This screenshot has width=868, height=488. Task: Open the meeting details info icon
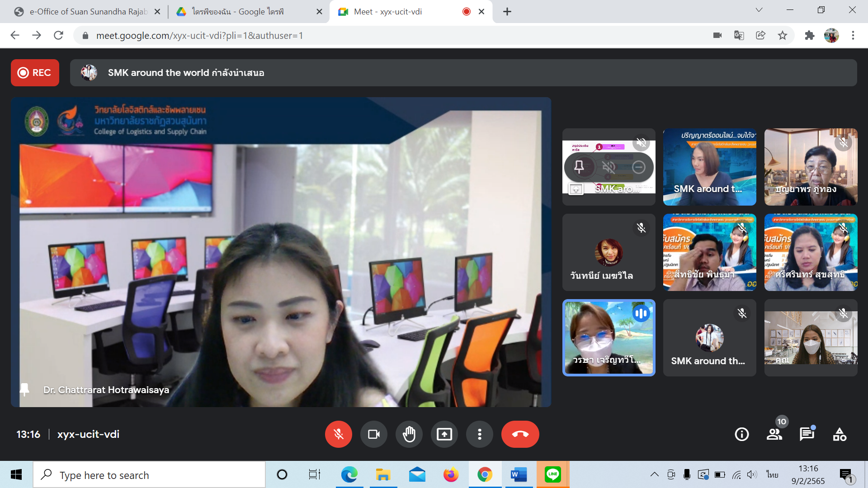pos(742,434)
